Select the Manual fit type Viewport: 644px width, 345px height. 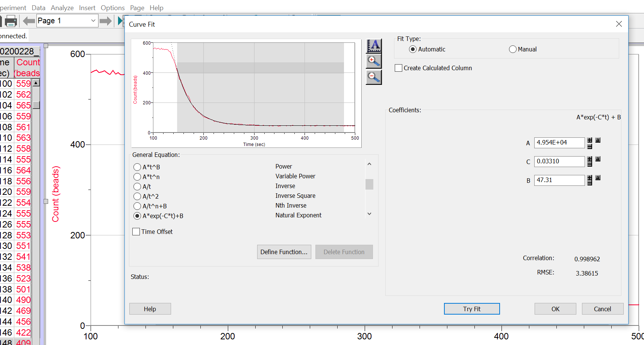pyautogui.click(x=512, y=50)
